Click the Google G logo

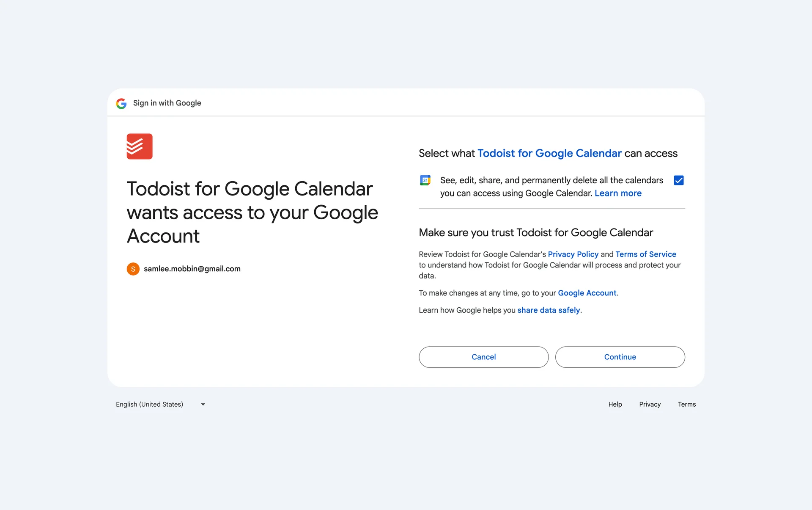tap(121, 103)
